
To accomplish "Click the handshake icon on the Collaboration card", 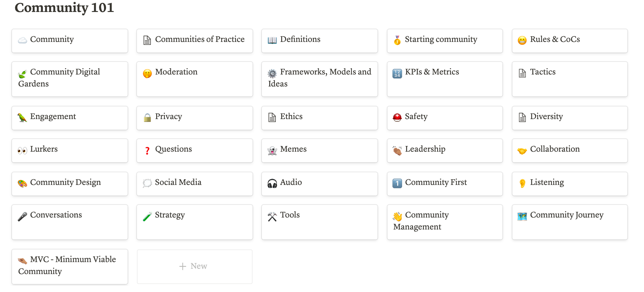I will (522, 150).
